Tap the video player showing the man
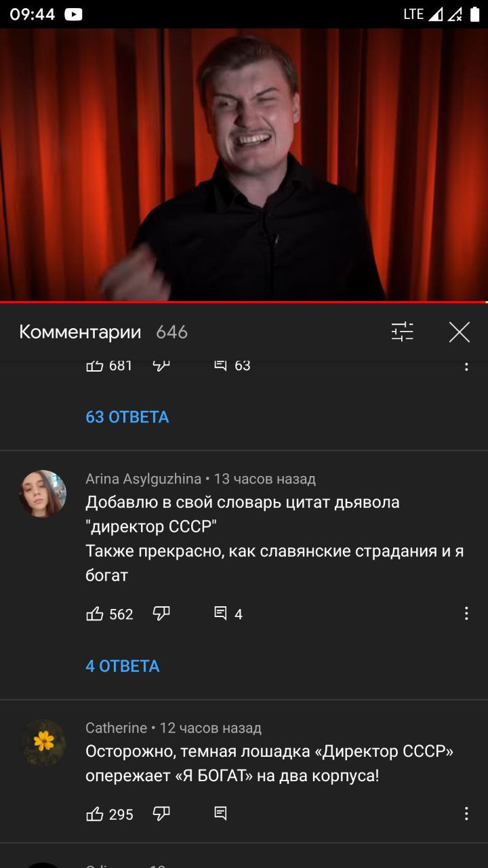The image size is (488, 868). 244,164
